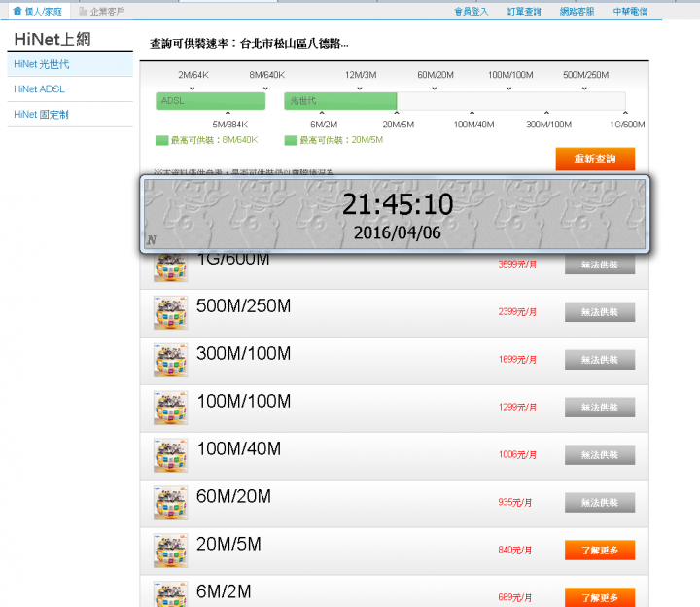Click 無法供裝 button for 500M/250M plan
This screenshot has height=607, width=700.
pos(600,312)
